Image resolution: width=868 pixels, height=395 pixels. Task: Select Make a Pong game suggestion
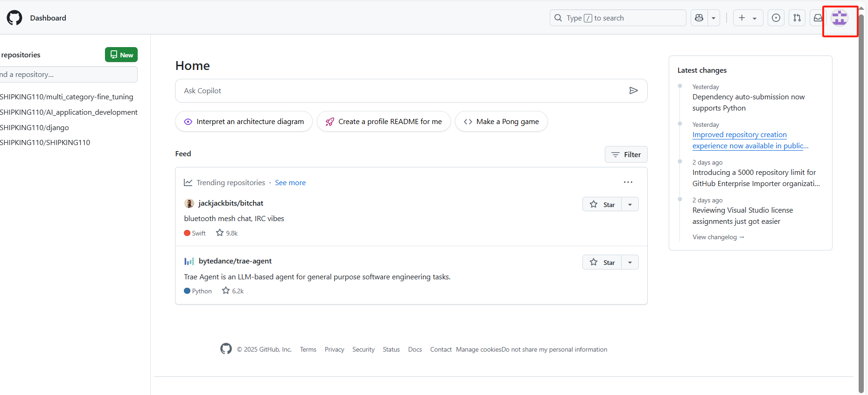501,121
